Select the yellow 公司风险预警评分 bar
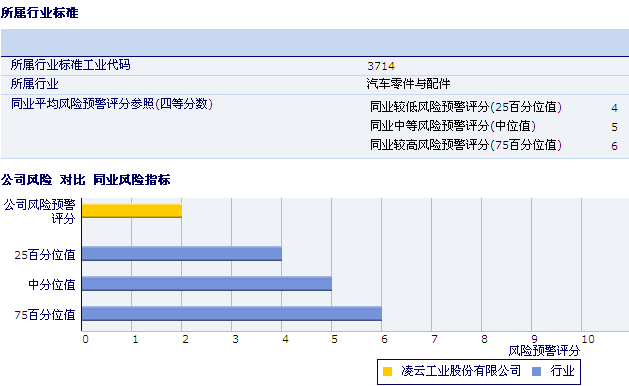629x386 pixels. pos(132,211)
